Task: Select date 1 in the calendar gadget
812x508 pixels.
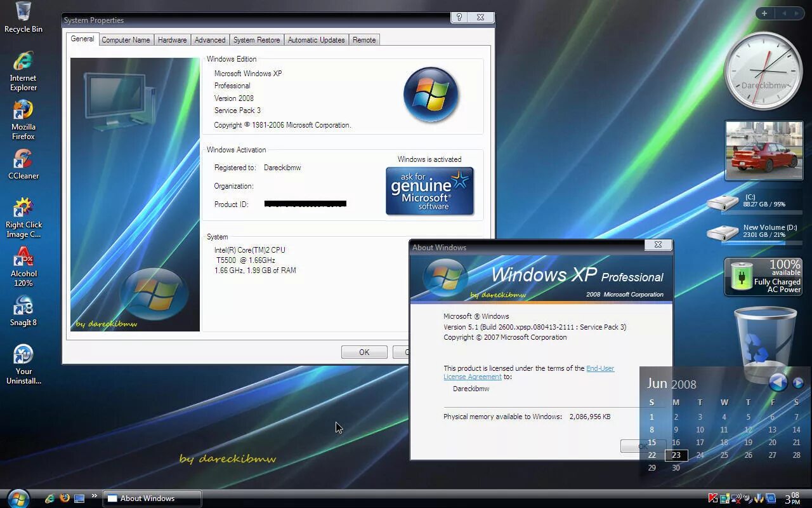Action: coord(652,417)
